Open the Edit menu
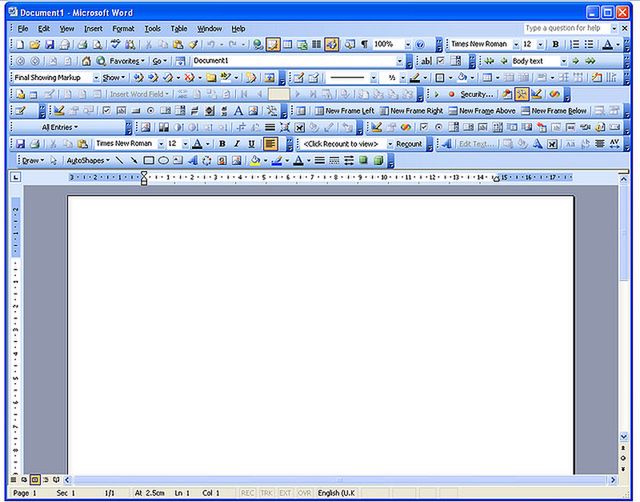Screen dimensions: 640x502 (44, 29)
